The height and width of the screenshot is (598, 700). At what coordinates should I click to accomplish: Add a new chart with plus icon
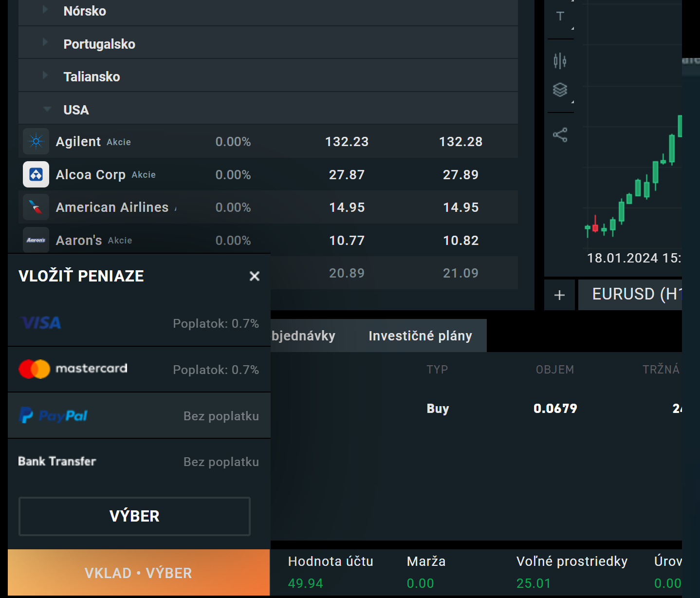pos(559,295)
